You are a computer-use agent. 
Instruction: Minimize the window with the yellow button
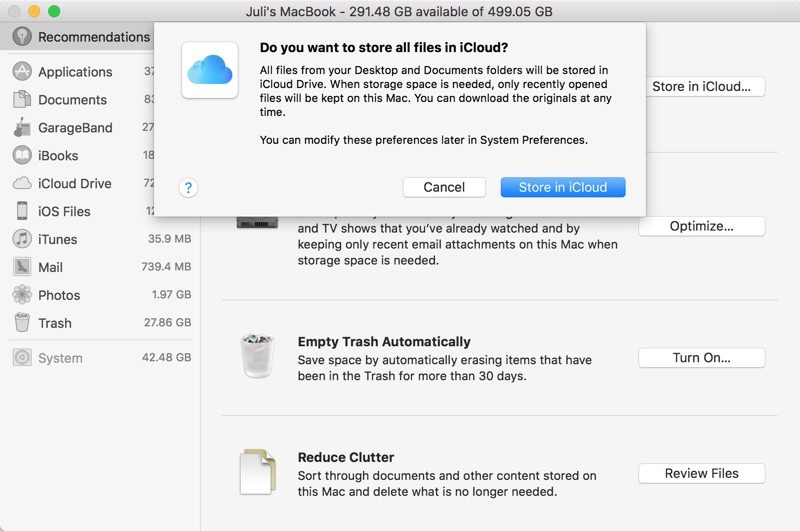pos(34,11)
